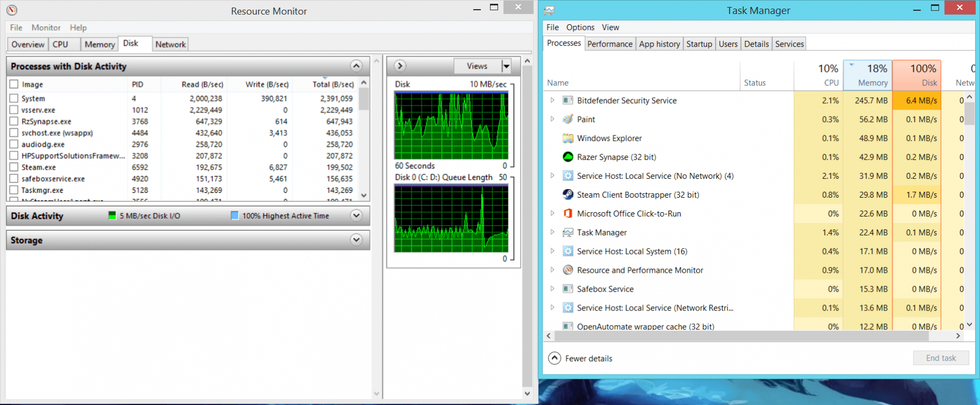The height and width of the screenshot is (405, 980).
Task: Expand Service Host: Local System (16)
Action: tap(552, 251)
